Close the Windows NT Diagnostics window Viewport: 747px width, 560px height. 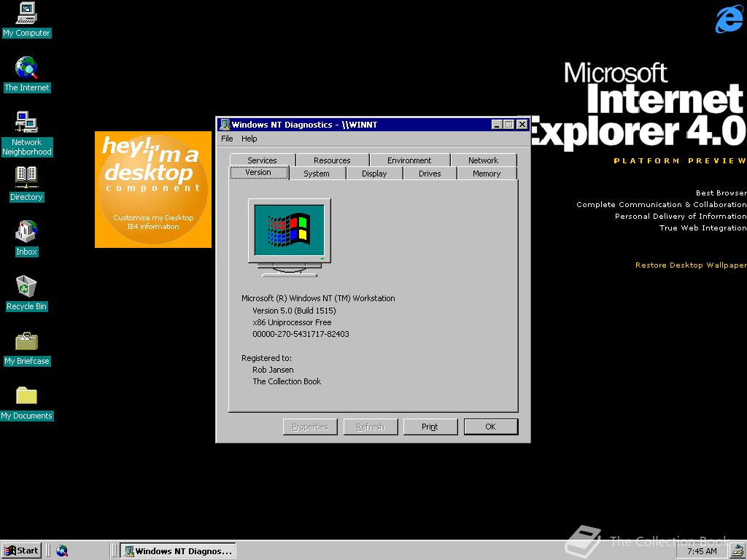point(522,125)
